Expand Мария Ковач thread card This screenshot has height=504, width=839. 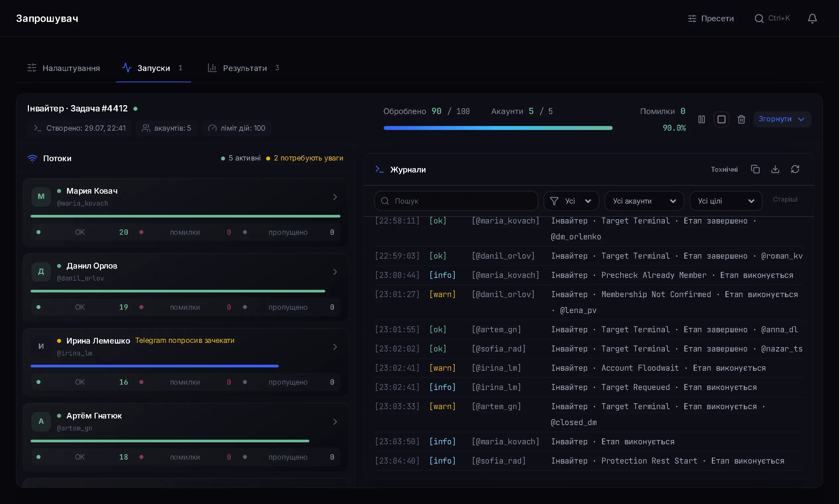335,197
